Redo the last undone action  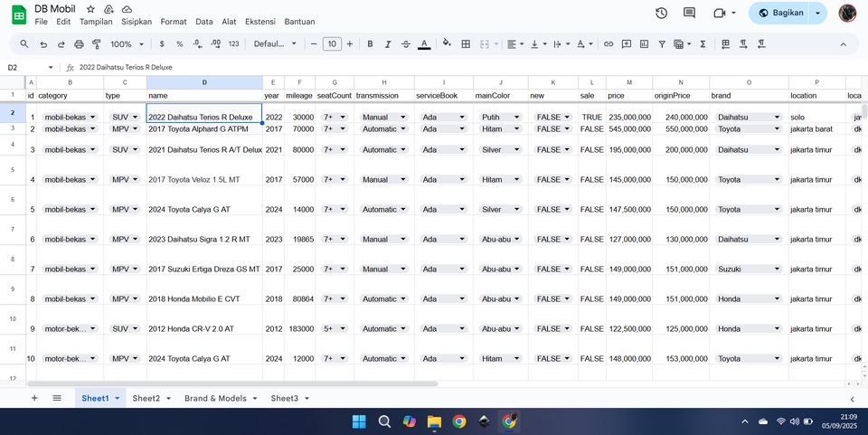point(61,44)
